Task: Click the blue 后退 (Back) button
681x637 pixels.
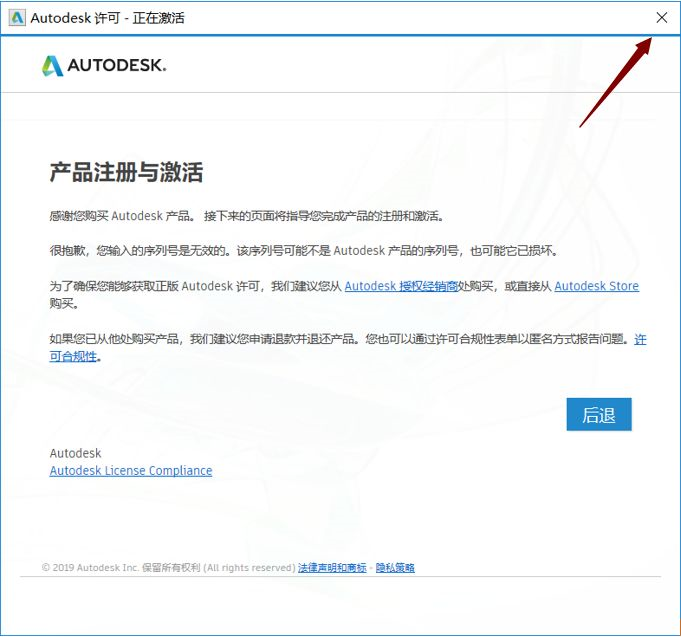Action: tap(599, 414)
